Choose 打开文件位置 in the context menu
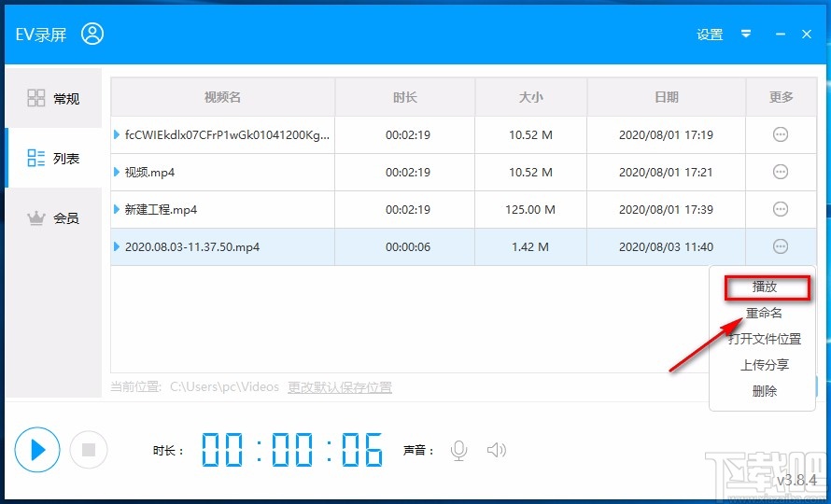This screenshot has height=504, width=831. click(x=764, y=339)
